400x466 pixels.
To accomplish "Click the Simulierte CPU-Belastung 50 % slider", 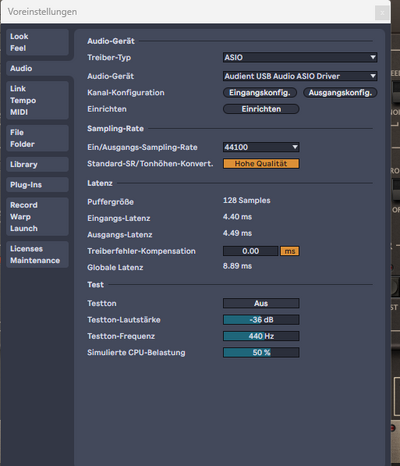I will pos(261,352).
